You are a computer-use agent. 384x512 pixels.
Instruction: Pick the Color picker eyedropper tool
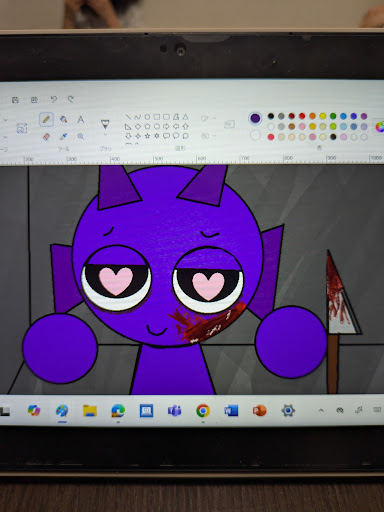click(x=63, y=136)
